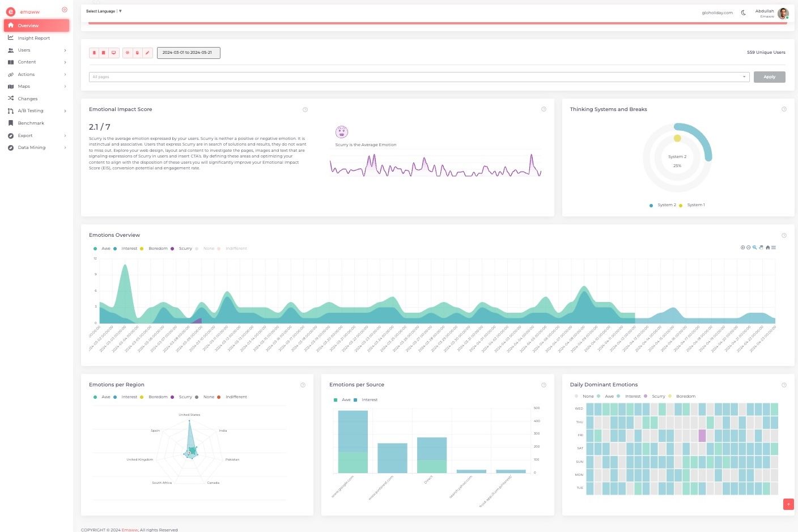Toggle Awe series in Emotions Overview legend
798x532 pixels.
(103, 249)
